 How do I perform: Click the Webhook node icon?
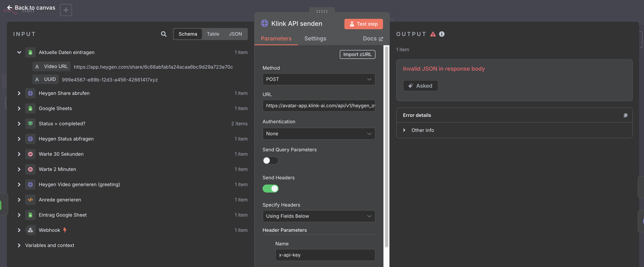pyautogui.click(x=30, y=230)
